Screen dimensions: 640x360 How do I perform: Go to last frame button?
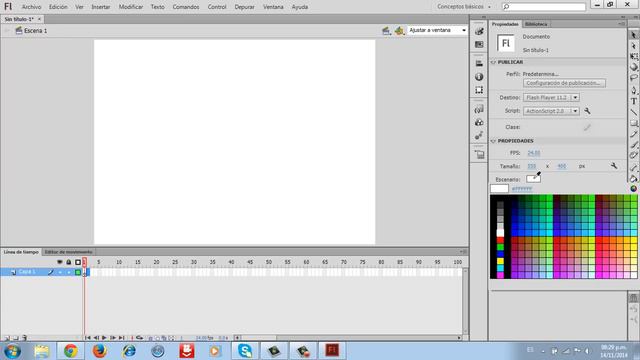[x=121, y=338]
